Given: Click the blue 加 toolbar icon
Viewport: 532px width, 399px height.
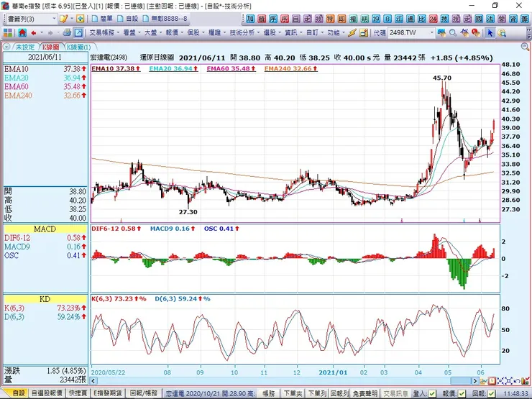Looking at the screenshot, I should [x=250, y=19].
